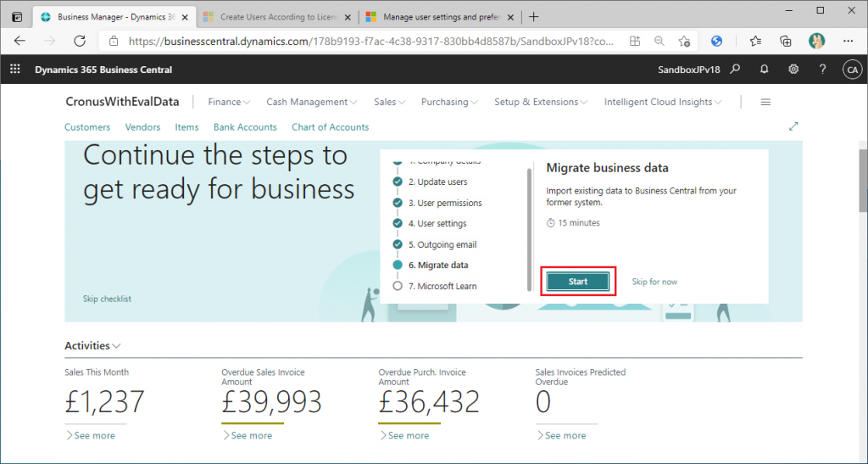Expand the Setup & Extensions menu
The image size is (868, 464).
pyautogui.click(x=541, y=102)
